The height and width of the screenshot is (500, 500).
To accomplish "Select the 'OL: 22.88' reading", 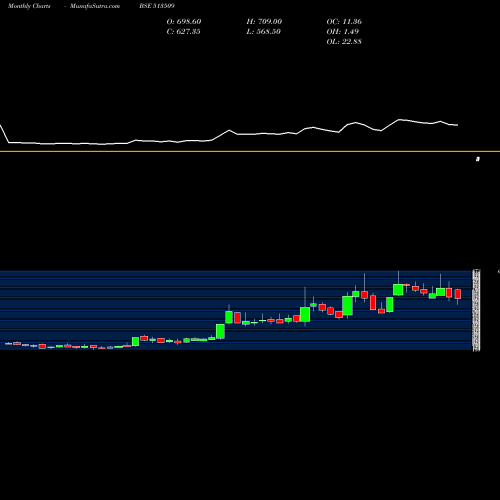I will (344, 42).
